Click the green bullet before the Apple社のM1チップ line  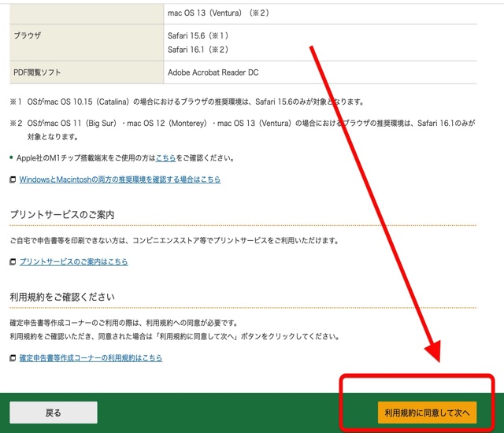tap(12, 158)
